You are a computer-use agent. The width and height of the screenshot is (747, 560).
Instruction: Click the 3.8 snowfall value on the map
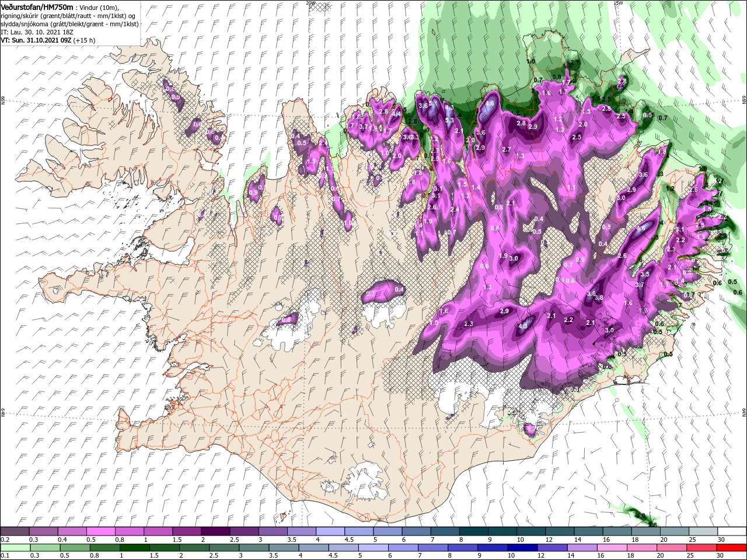coord(599,297)
